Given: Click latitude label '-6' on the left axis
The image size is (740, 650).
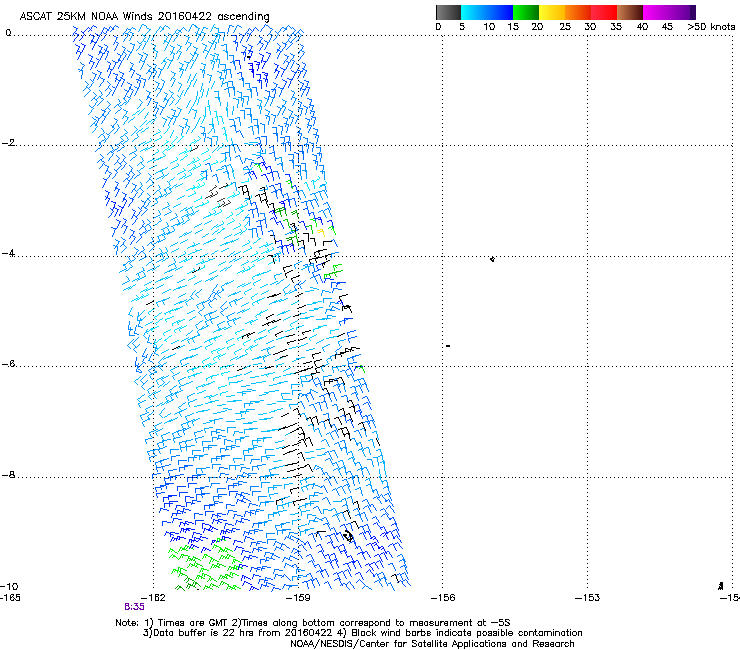Looking at the screenshot, I should tap(8, 364).
